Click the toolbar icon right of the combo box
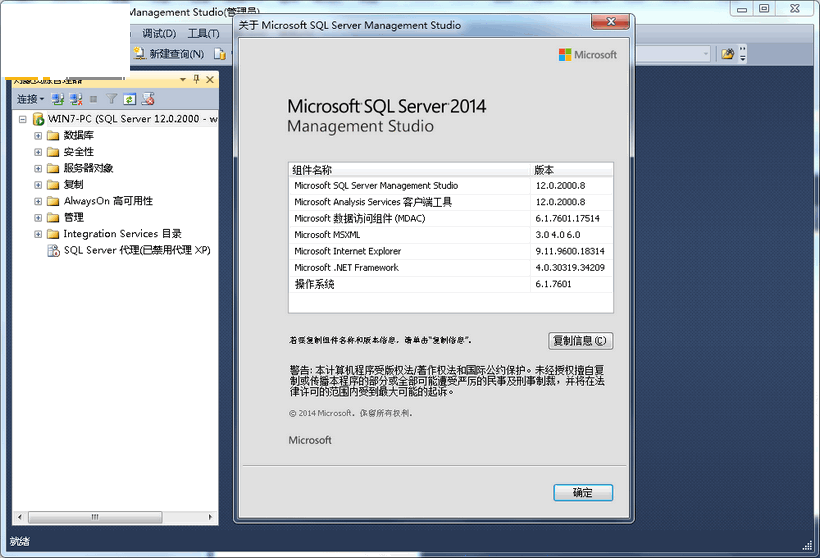The width and height of the screenshot is (820, 558). [x=728, y=54]
